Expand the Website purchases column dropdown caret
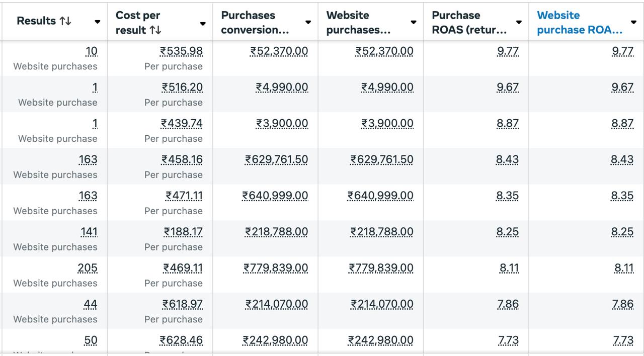 click(413, 23)
